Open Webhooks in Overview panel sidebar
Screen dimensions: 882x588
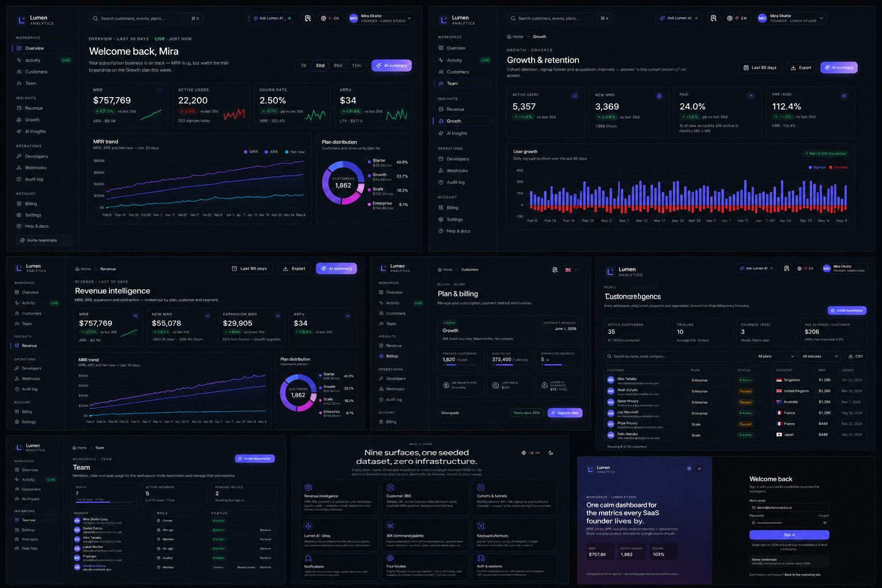(36, 168)
